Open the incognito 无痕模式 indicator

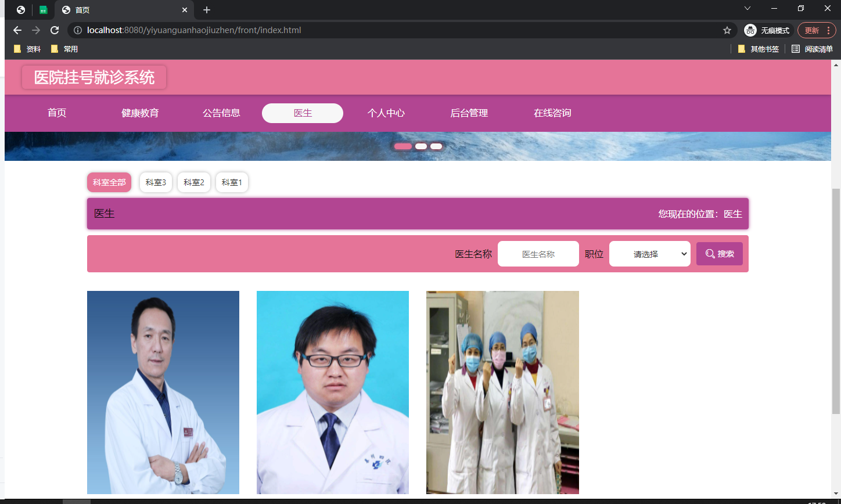pos(767,30)
